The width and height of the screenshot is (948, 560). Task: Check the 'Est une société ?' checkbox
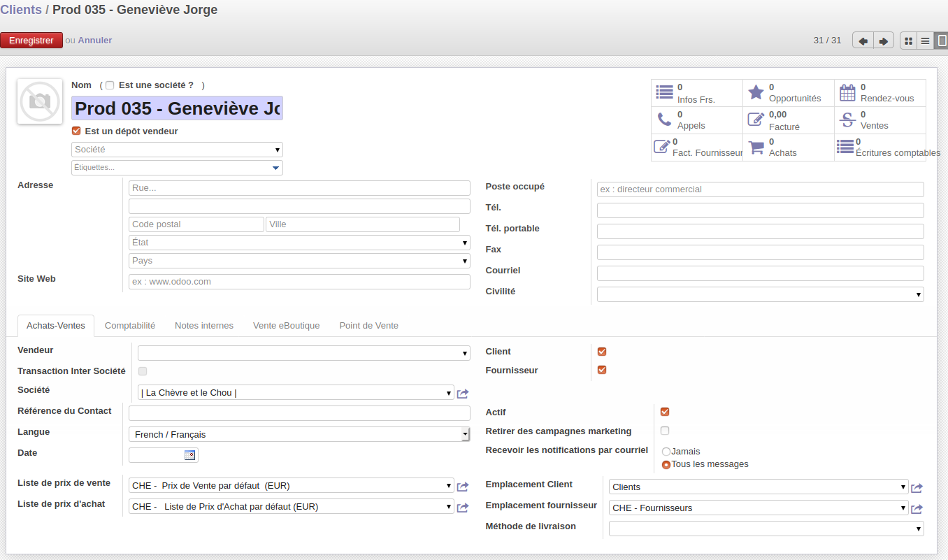pos(110,85)
